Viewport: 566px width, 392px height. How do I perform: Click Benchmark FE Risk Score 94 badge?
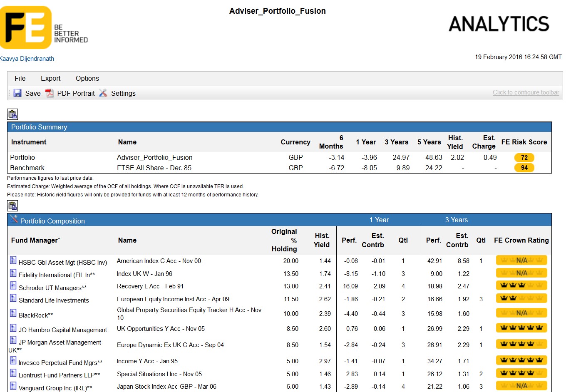tap(524, 168)
